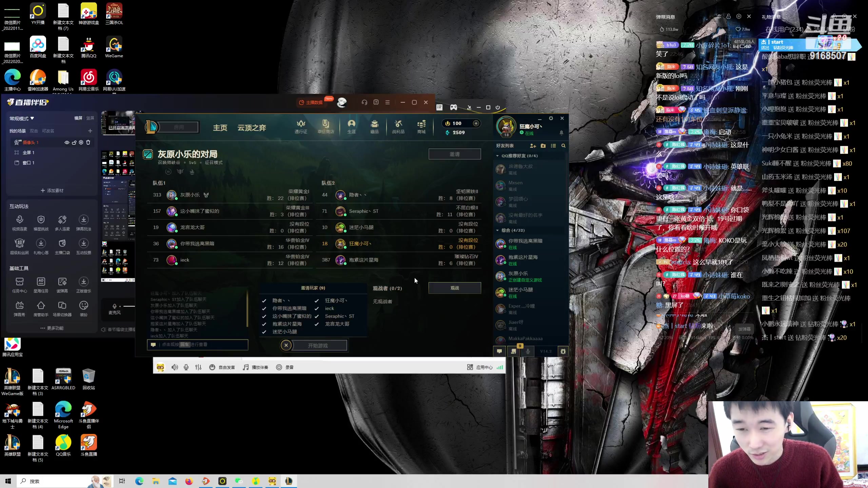Click Windows taskbar 搜索 search box
The image size is (868, 488).
point(64,481)
